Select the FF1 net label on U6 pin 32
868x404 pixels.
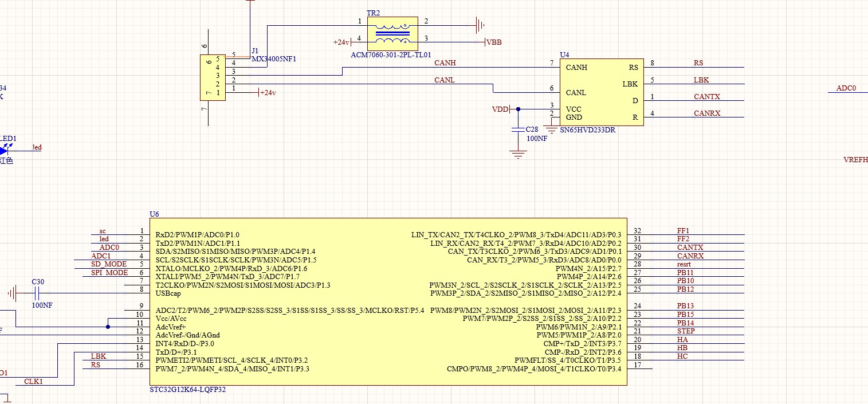(683, 231)
